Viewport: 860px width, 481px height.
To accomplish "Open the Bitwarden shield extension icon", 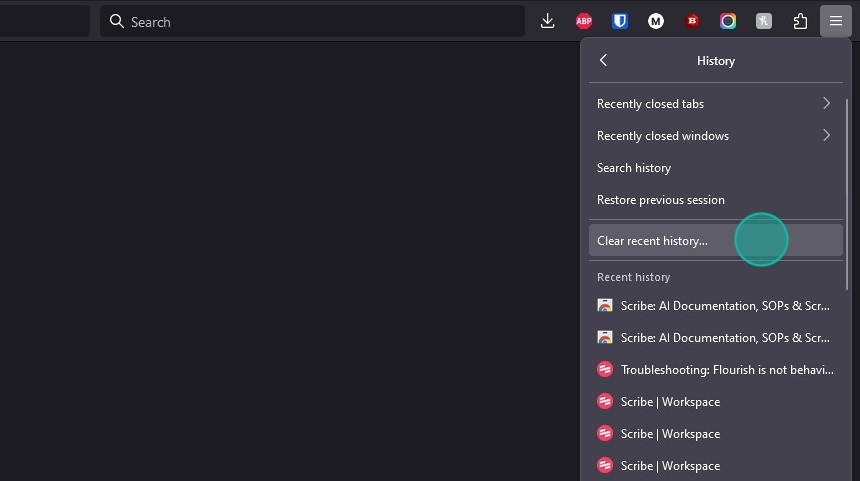I will (620, 21).
